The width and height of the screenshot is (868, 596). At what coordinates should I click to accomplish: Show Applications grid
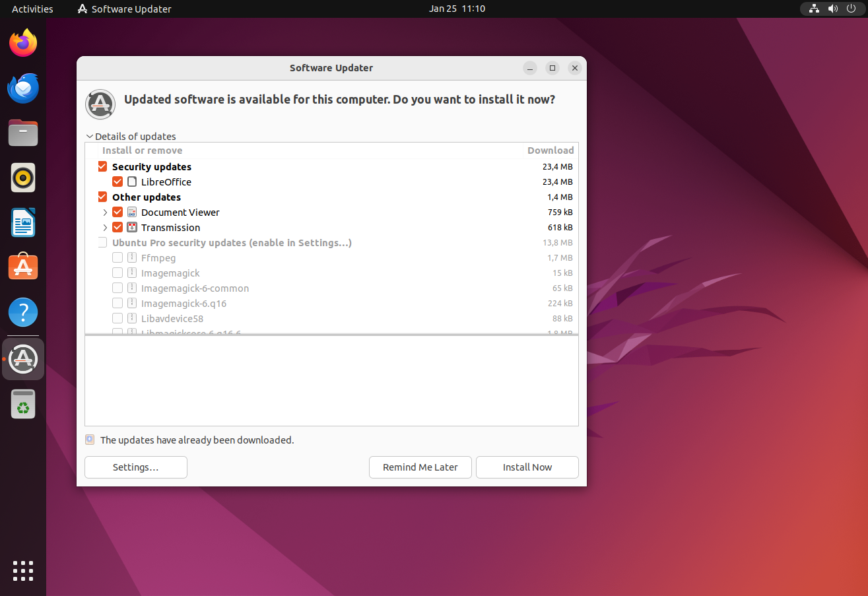tap(23, 571)
